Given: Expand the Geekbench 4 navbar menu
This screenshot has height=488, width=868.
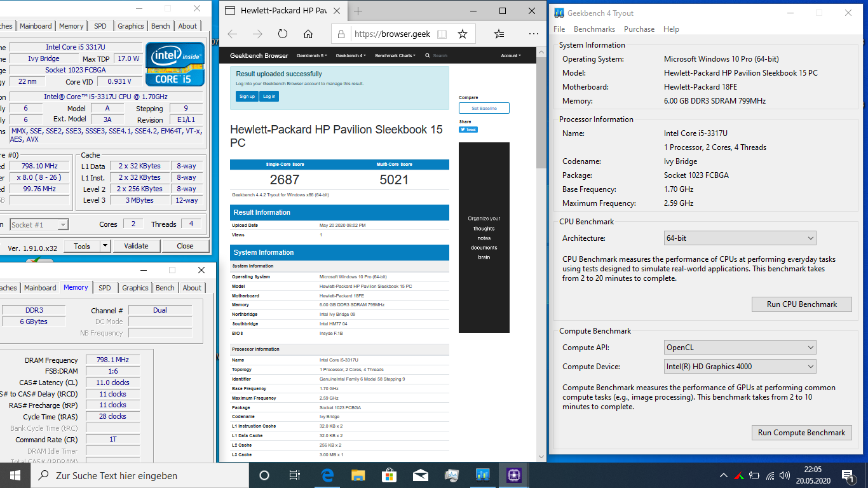Looking at the screenshot, I should coord(351,56).
